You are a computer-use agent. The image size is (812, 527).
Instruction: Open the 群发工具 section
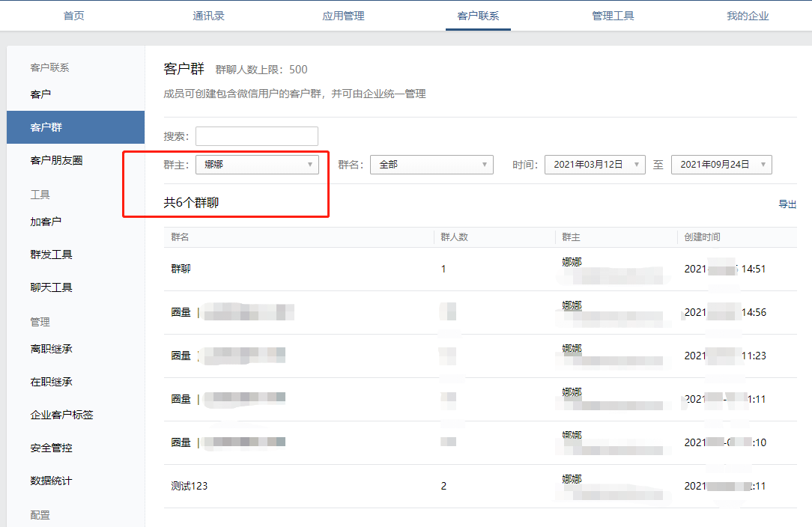[x=51, y=254]
